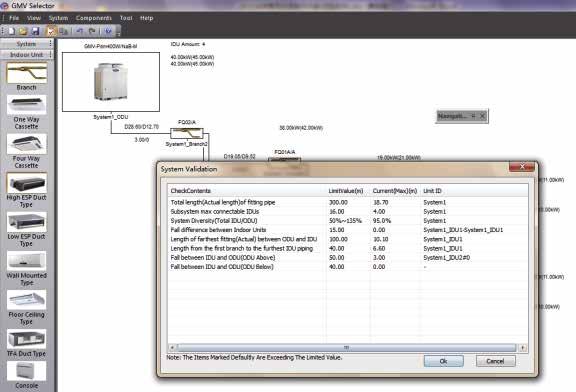This screenshot has height=392, width=576.
Task: Select row Subsystem max connectable IDUs
Action: tap(348, 212)
